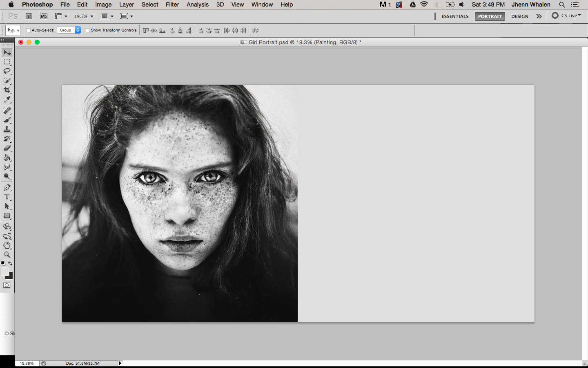Click the Wi-Fi status icon
Image resolution: width=588 pixels, height=368 pixels.
[424, 4]
